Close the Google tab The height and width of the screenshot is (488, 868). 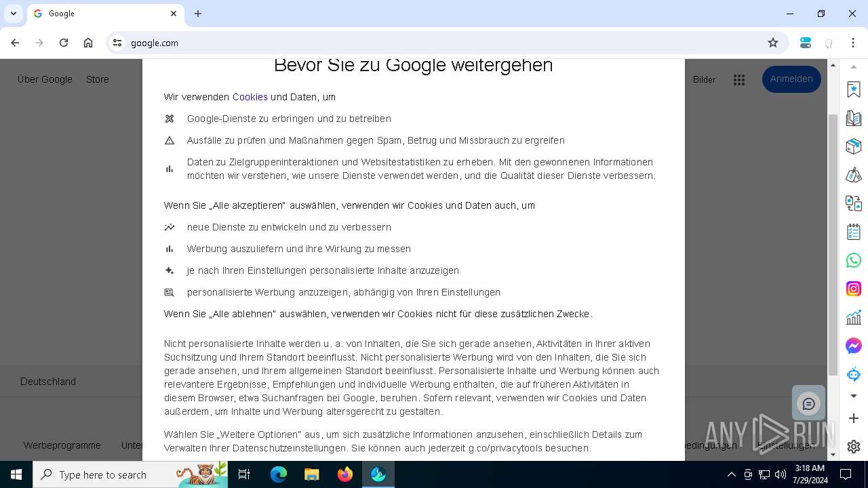(174, 14)
